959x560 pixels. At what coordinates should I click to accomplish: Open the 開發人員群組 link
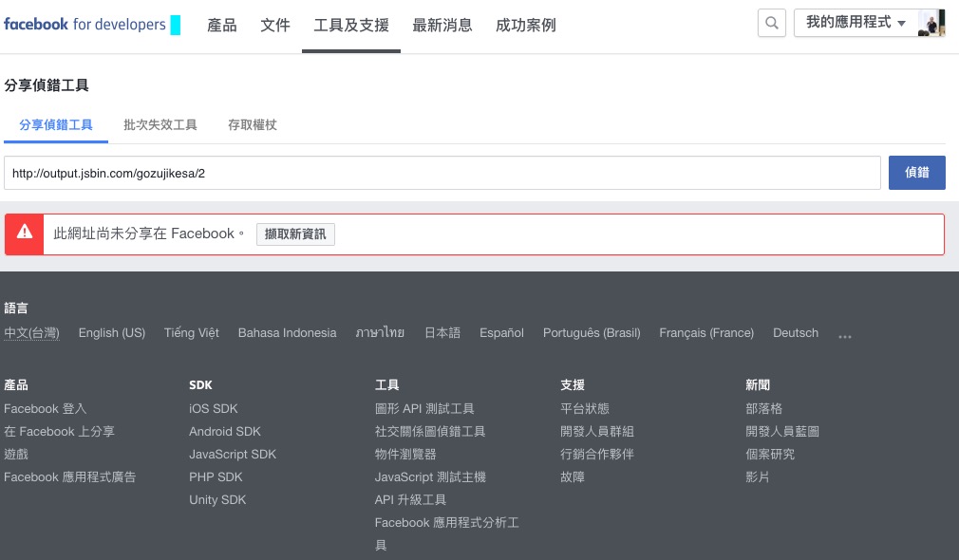pyautogui.click(x=597, y=431)
